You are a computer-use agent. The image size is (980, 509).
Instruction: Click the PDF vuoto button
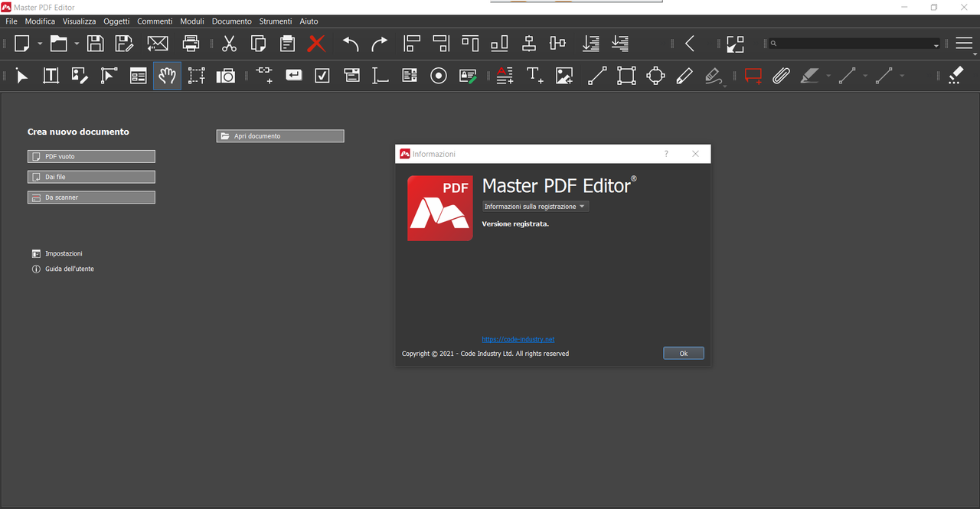point(91,156)
